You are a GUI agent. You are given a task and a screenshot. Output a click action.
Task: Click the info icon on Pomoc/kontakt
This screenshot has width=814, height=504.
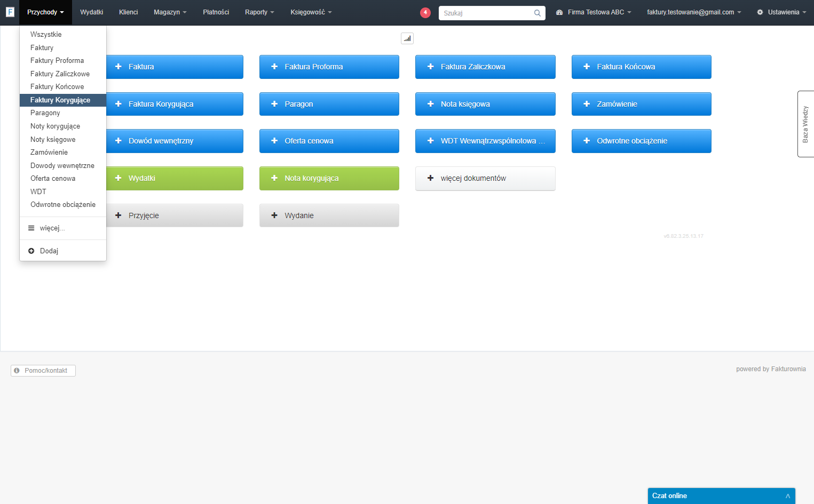(x=17, y=370)
